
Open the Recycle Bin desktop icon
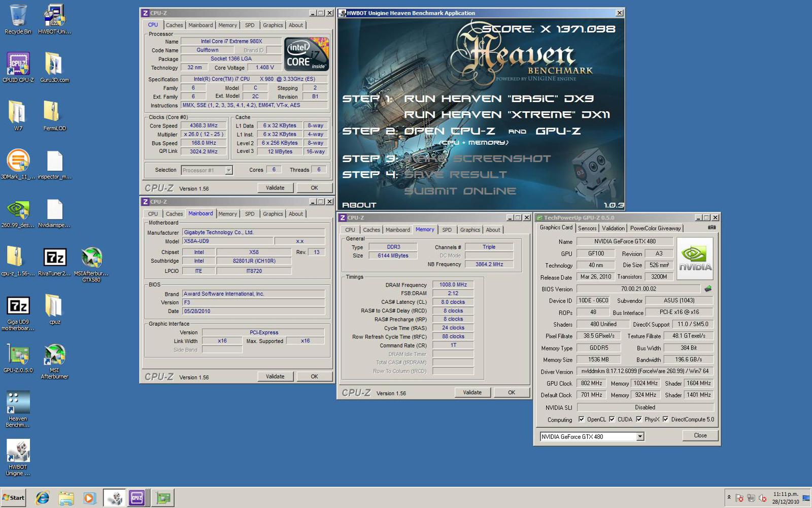pyautogui.click(x=18, y=19)
